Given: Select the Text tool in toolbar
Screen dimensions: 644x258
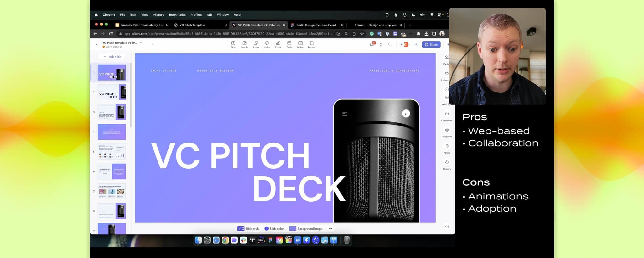Looking at the screenshot, I should coord(233,44).
